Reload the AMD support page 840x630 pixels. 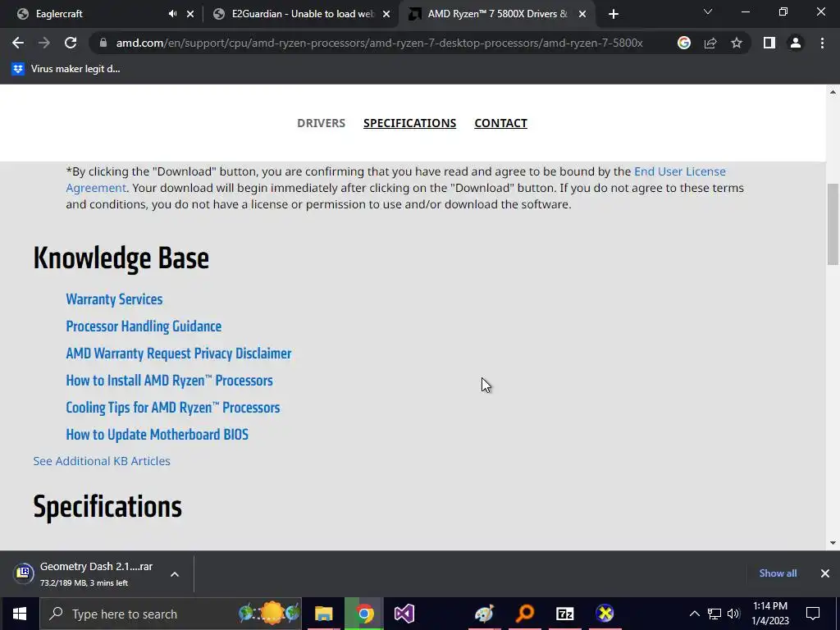click(71, 43)
